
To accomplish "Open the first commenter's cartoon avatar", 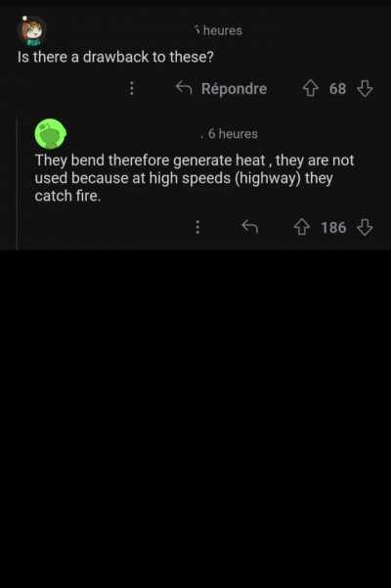I will pos(32,30).
